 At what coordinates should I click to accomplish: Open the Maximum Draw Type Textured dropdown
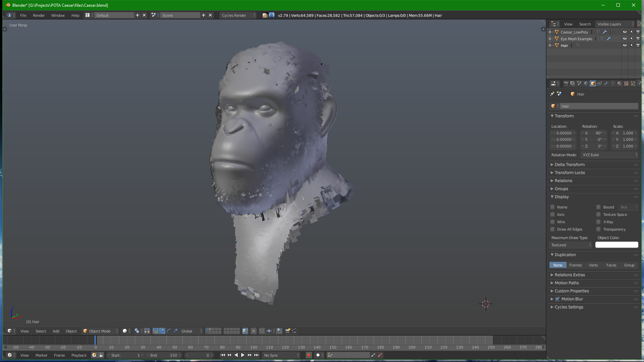pos(571,245)
